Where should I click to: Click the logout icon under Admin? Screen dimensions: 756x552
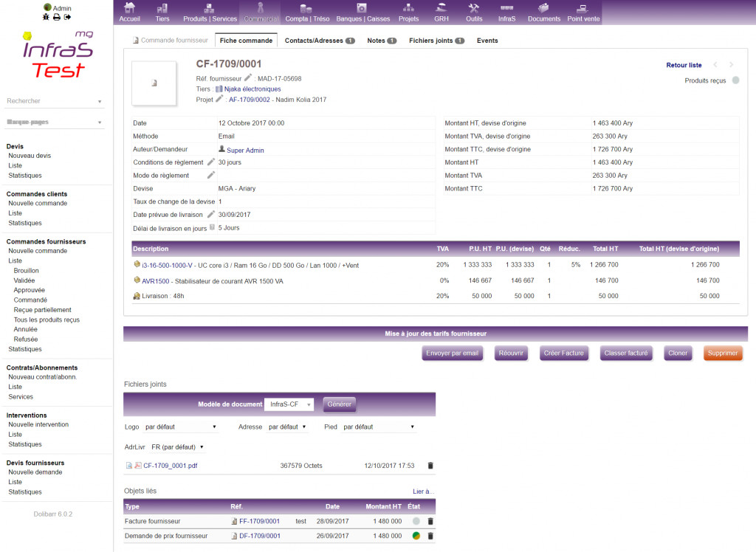pos(67,17)
